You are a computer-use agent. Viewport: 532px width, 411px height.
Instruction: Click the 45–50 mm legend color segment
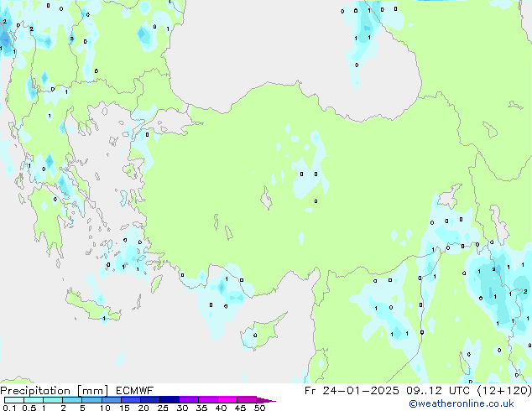(247, 400)
